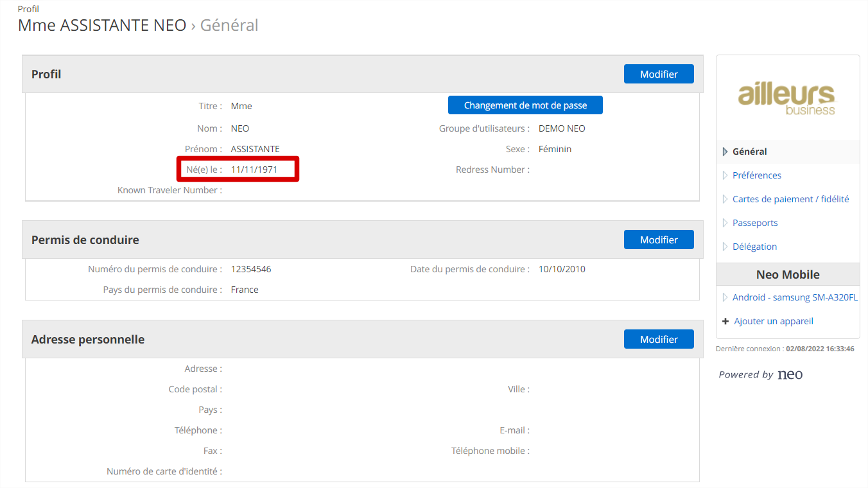Click Adresse personnelle section heading
This screenshot has width=868, height=488.
[x=88, y=339]
